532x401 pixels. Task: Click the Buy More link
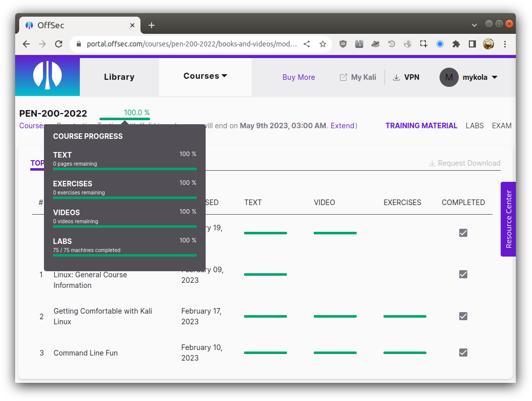pos(299,77)
